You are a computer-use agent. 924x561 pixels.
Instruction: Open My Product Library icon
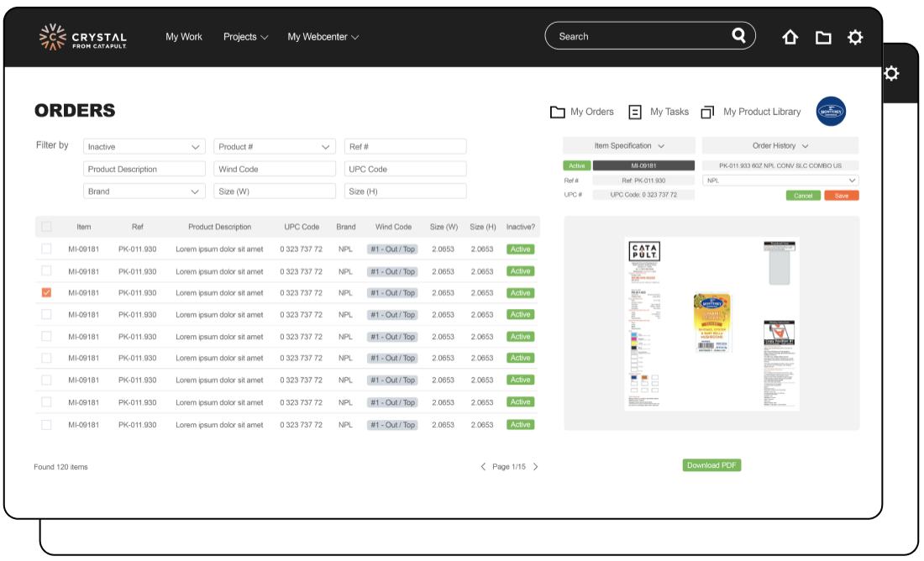[707, 112]
